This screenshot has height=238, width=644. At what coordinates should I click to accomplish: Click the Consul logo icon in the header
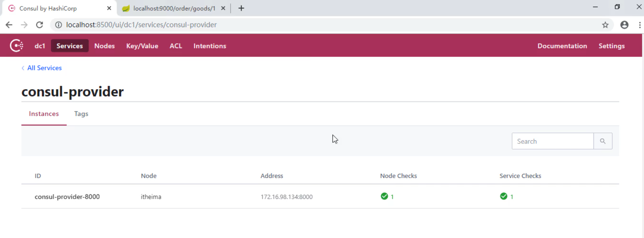click(16, 45)
